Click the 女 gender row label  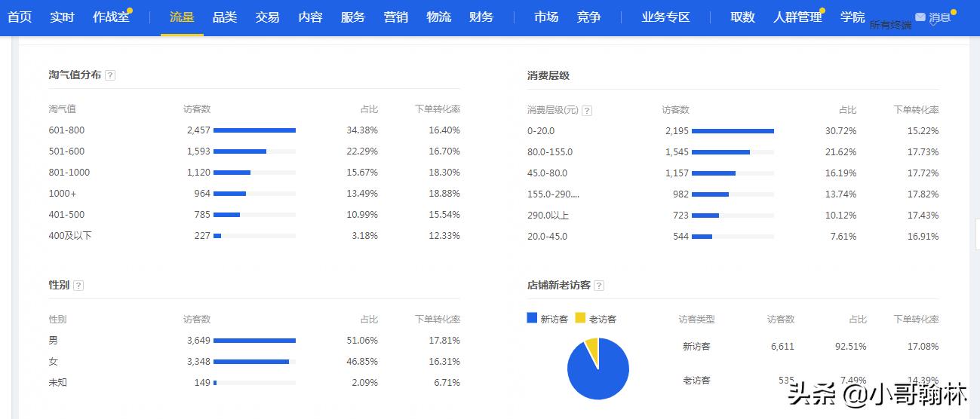point(54,362)
